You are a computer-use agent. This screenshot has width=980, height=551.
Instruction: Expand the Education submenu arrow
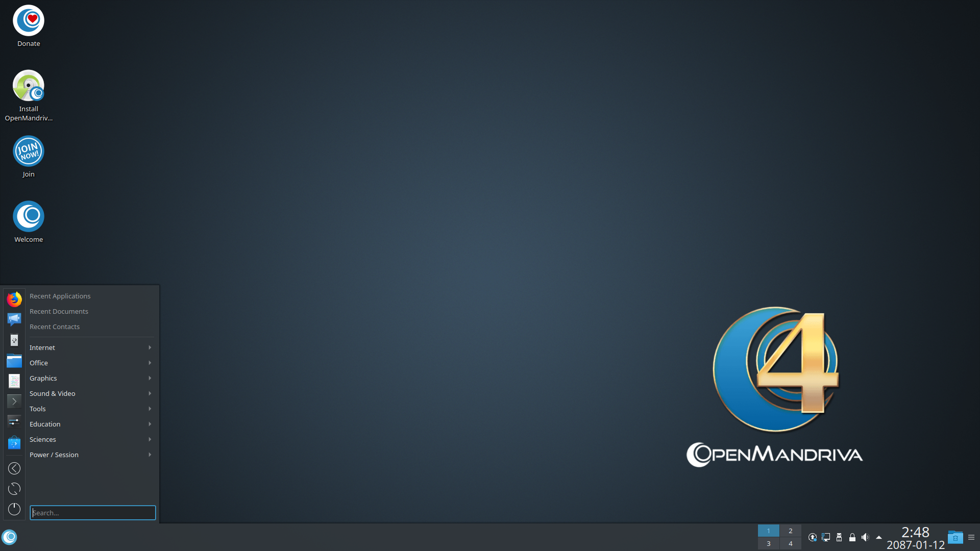pos(150,424)
